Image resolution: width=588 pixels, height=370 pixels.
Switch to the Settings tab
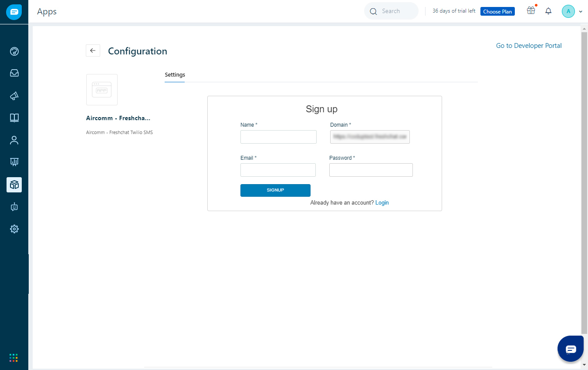(175, 75)
